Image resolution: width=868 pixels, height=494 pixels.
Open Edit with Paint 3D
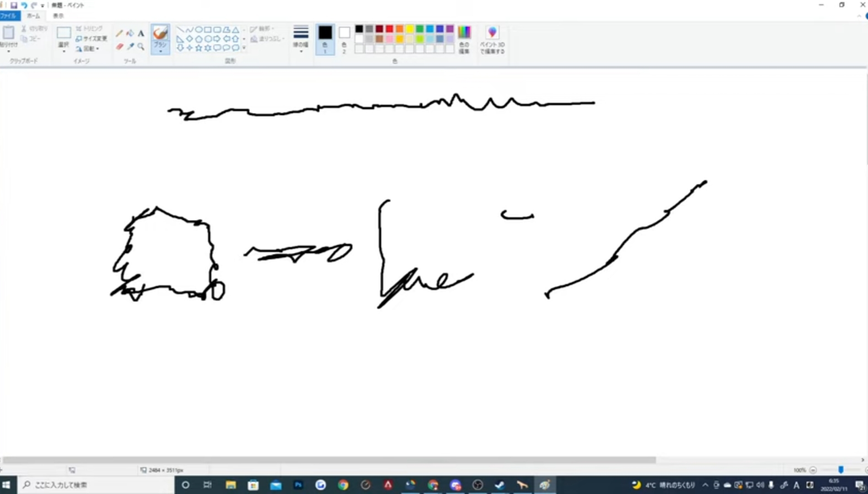(x=492, y=39)
